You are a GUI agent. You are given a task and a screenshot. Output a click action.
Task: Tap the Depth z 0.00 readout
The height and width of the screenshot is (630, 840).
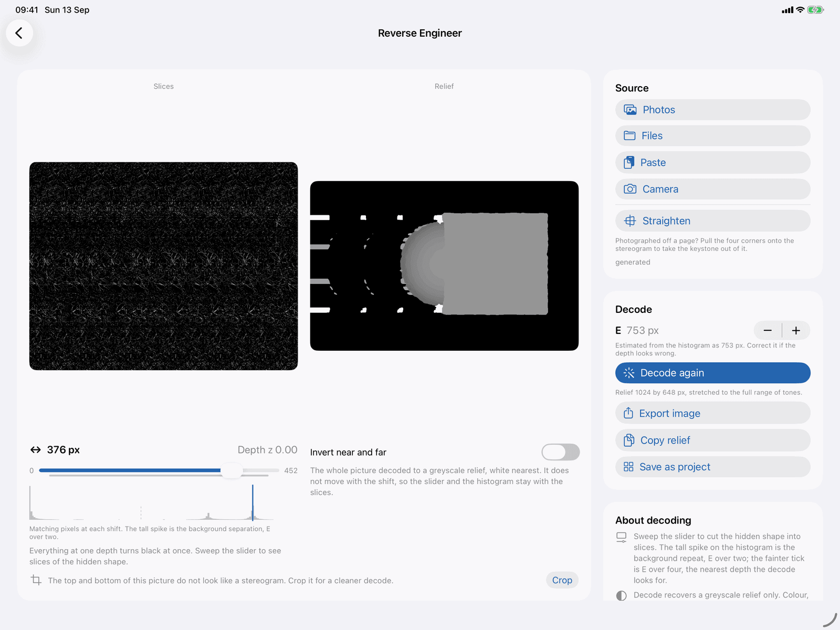267,450
